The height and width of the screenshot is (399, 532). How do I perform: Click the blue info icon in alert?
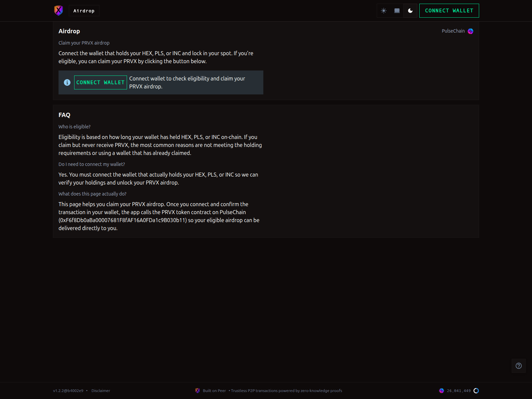point(67,82)
